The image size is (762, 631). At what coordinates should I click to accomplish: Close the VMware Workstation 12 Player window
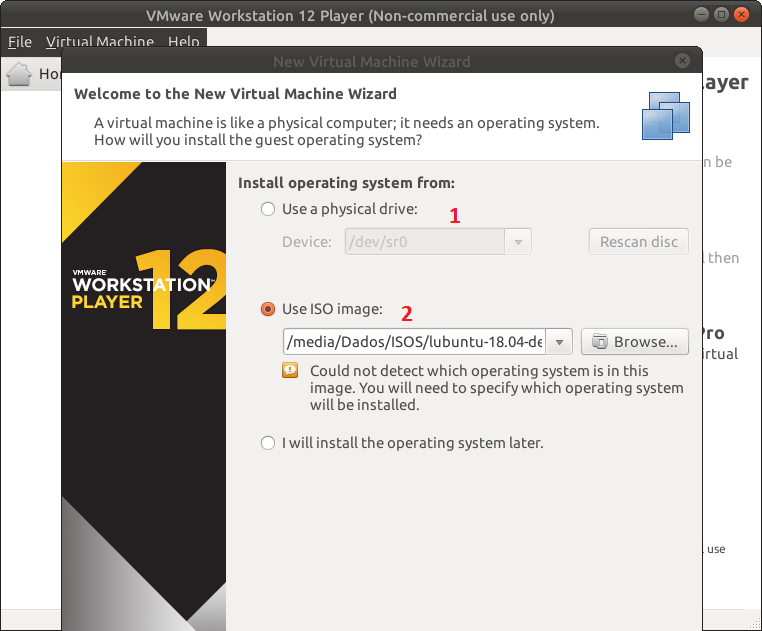click(x=742, y=15)
